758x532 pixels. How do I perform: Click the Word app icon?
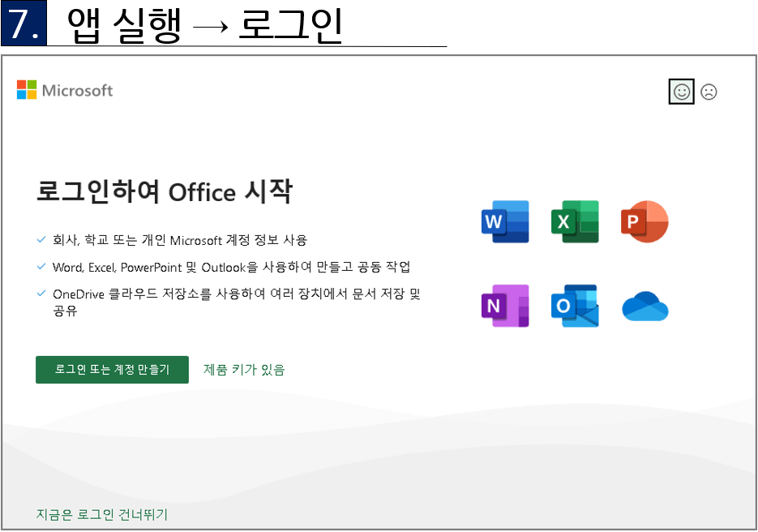pos(505,221)
